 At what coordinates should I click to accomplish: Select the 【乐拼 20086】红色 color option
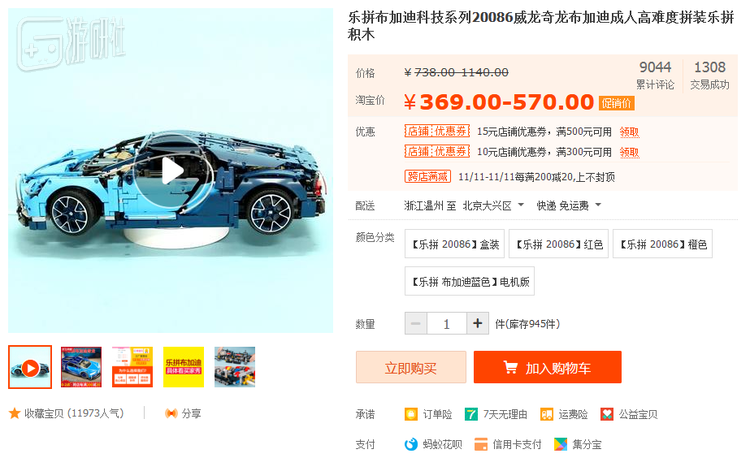559,244
